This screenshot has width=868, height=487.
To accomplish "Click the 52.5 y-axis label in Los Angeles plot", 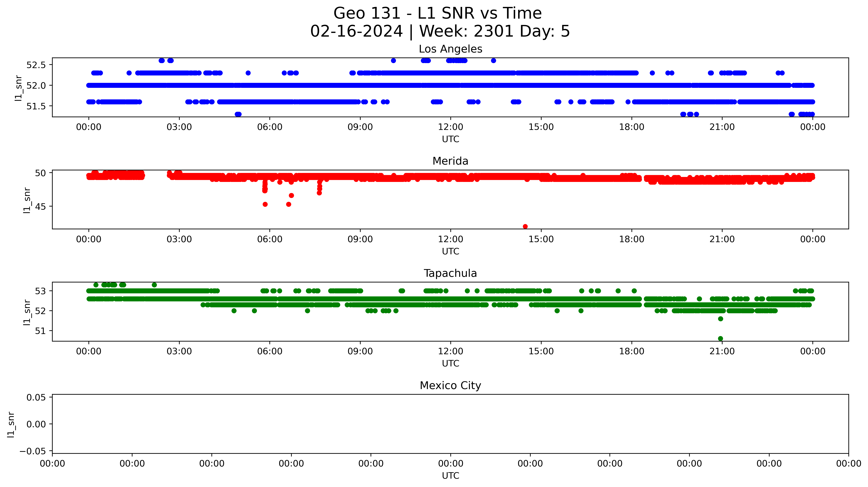I will 36,65.
